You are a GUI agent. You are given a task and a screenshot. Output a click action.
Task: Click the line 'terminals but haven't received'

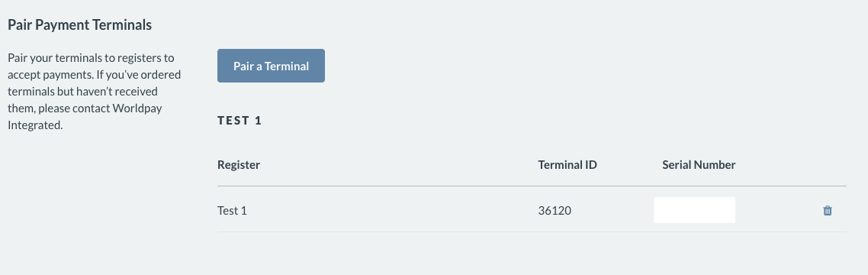82,91
